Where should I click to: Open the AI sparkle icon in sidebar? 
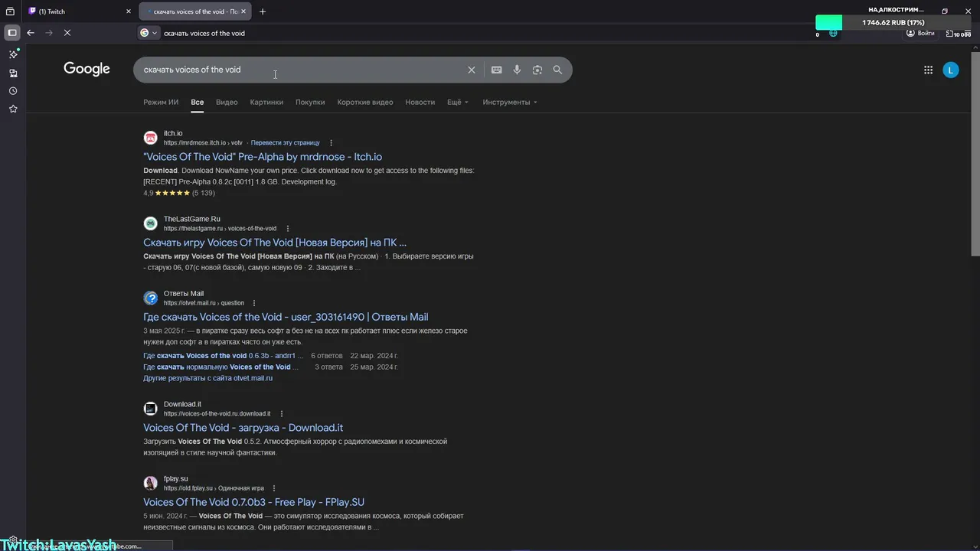click(x=13, y=54)
